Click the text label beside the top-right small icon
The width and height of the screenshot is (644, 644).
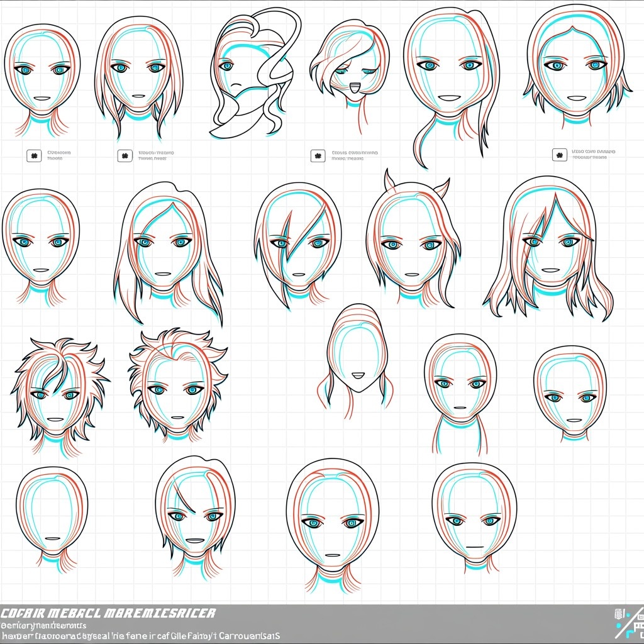click(593, 154)
